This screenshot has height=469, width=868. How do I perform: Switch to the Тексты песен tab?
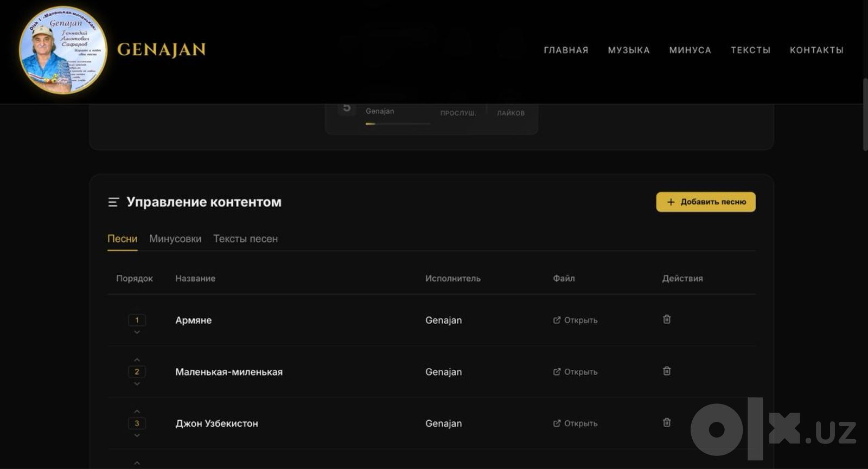click(245, 239)
